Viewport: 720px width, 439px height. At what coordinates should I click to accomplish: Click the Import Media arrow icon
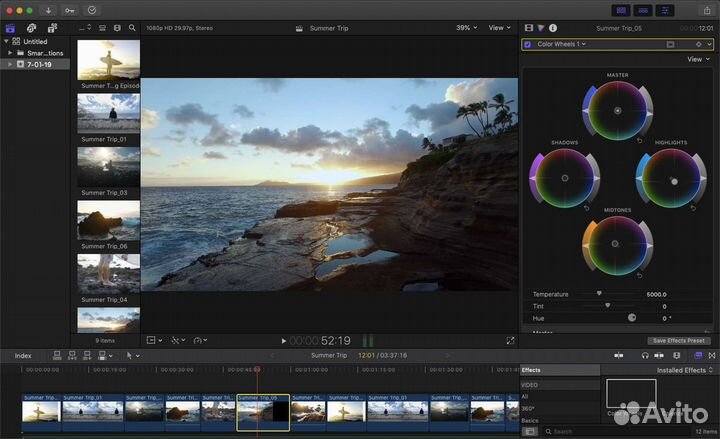pyautogui.click(x=48, y=10)
